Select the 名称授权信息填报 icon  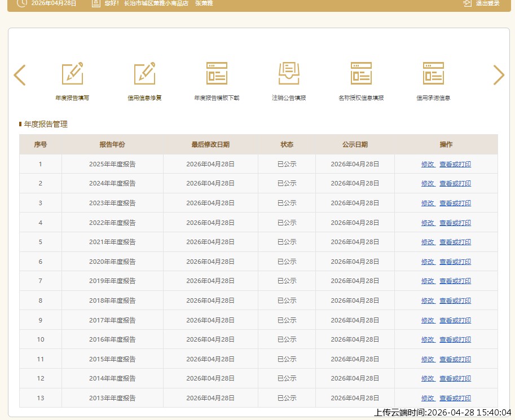[361, 74]
